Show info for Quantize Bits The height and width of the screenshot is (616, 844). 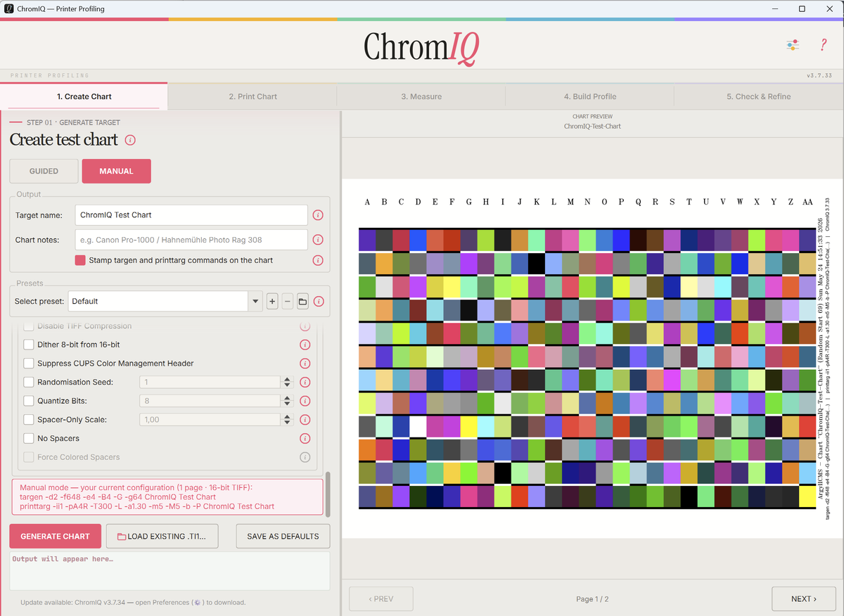point(305,401)
